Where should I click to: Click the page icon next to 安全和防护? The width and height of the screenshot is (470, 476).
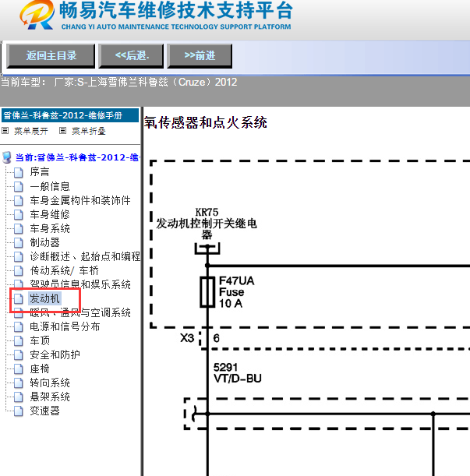tap(19, 355)
